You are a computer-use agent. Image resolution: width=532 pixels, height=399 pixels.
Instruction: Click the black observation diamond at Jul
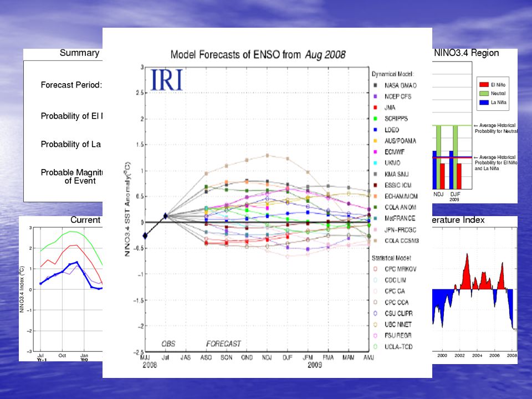pyautogui.click(x=166, y=216)
